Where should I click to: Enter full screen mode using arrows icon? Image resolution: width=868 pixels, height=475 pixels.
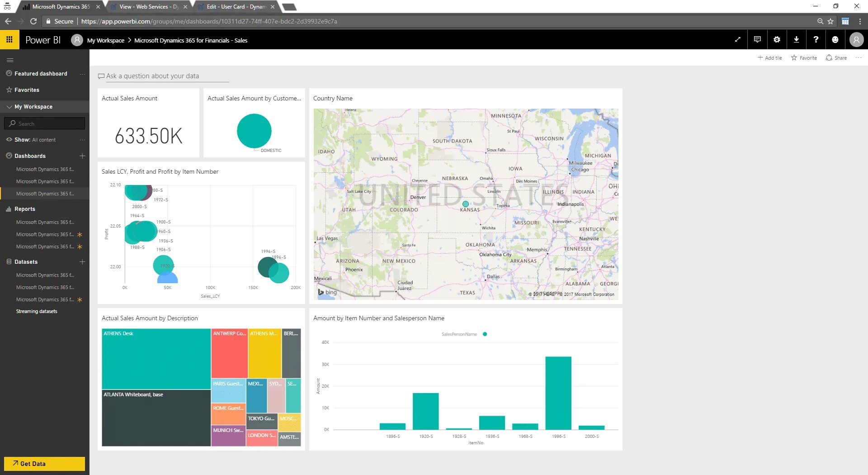(x=738, y=40)
